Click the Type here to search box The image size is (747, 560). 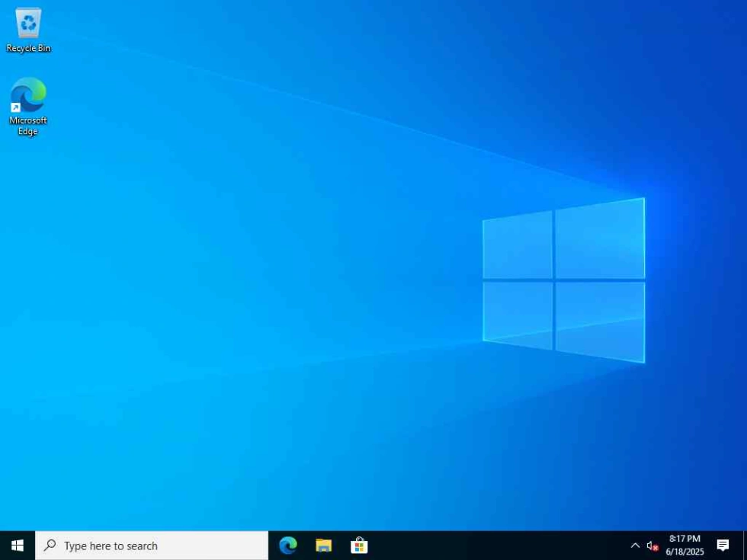(x=152, y=546)
